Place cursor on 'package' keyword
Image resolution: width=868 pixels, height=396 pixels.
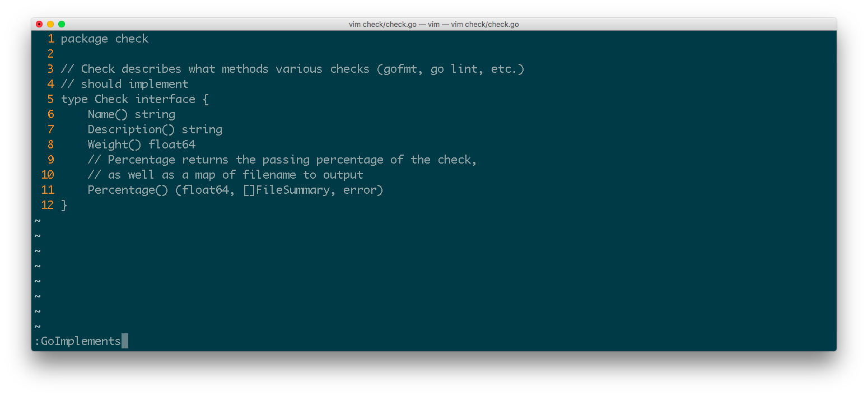coord(84,39)
